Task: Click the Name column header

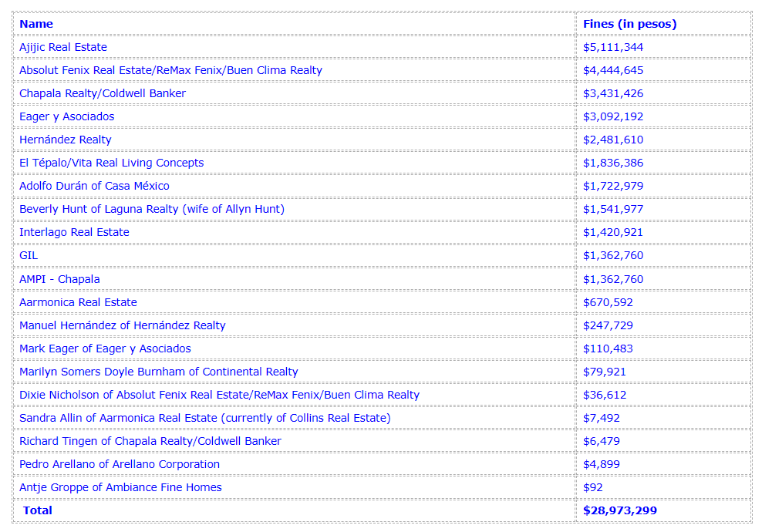Action: (x=36, y=24)
